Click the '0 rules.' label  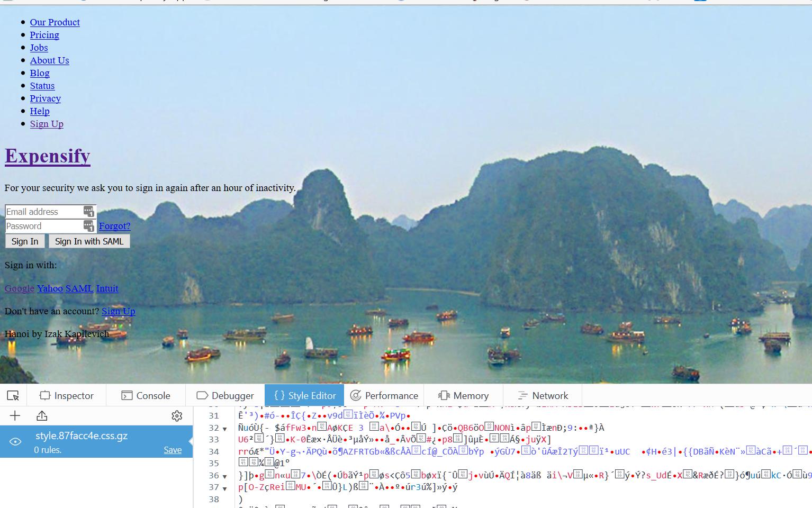[48, 450]
